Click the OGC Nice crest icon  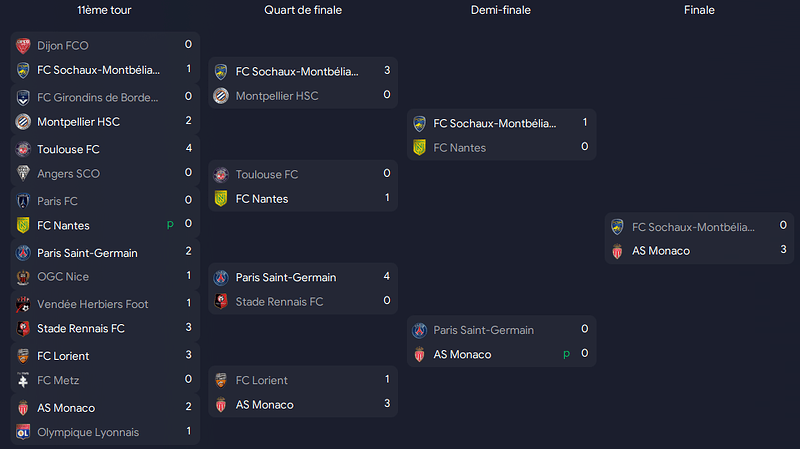[x=23, y=277]
